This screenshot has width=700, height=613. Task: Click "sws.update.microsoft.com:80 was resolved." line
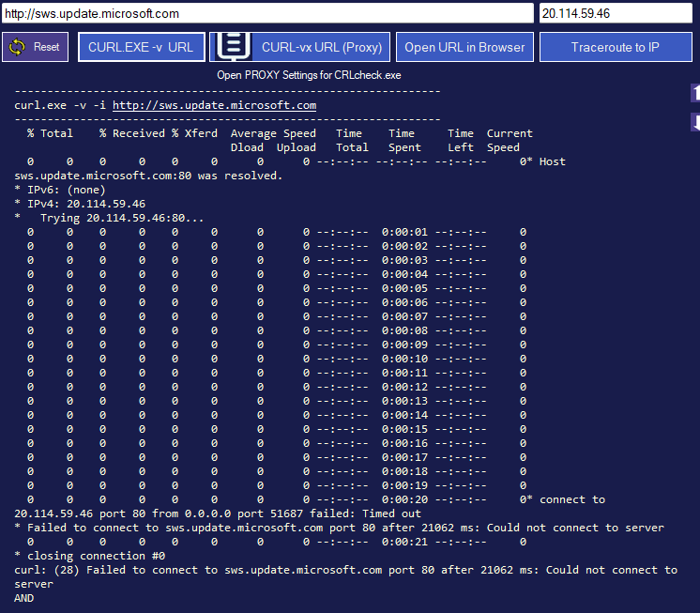click(148, 176)
